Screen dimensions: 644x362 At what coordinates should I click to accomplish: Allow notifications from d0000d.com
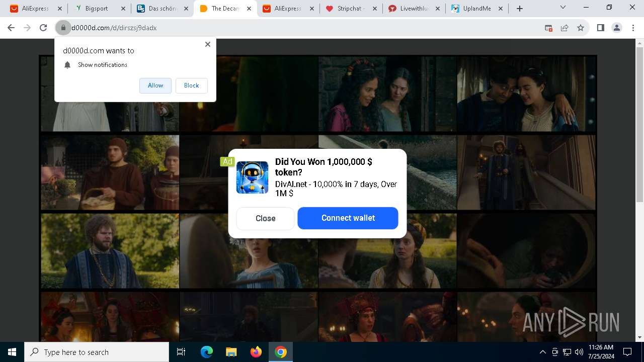point(155,85)
